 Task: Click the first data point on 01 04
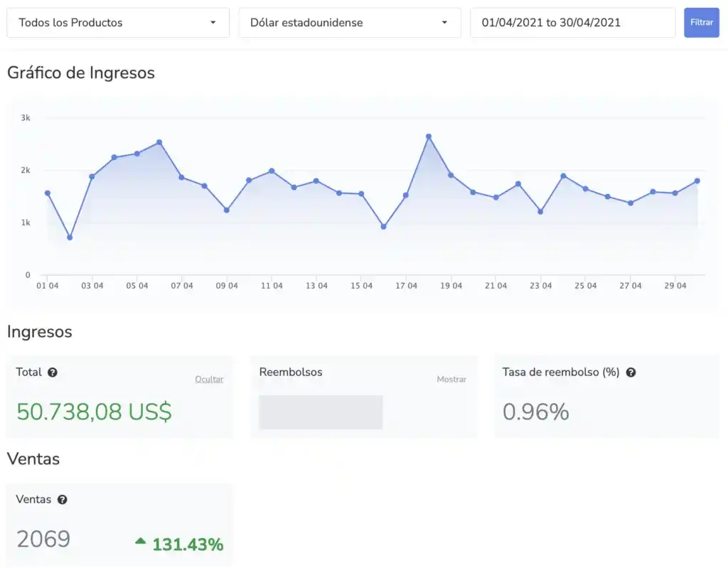[x=48, y=193]
